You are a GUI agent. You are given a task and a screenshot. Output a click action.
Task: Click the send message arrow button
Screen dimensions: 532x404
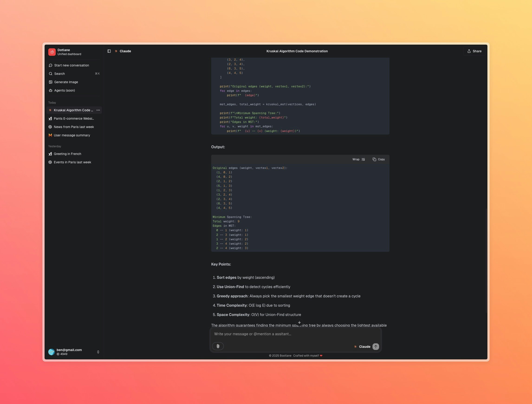tap(376, 347)
